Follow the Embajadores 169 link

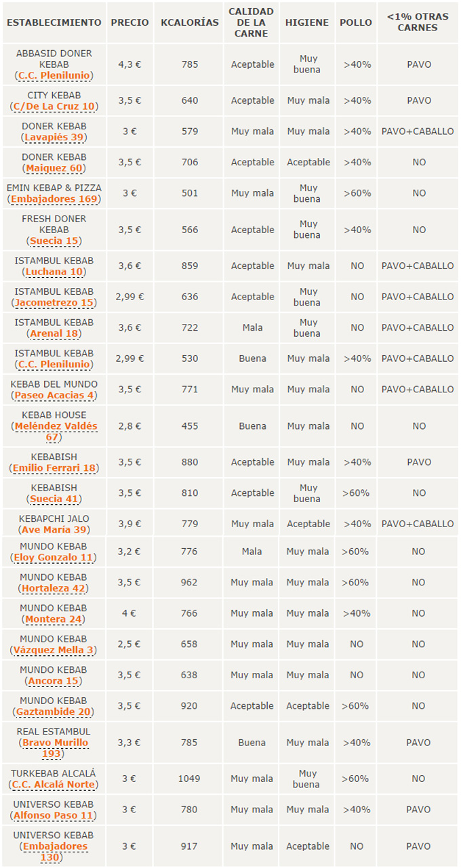point(54,199)
